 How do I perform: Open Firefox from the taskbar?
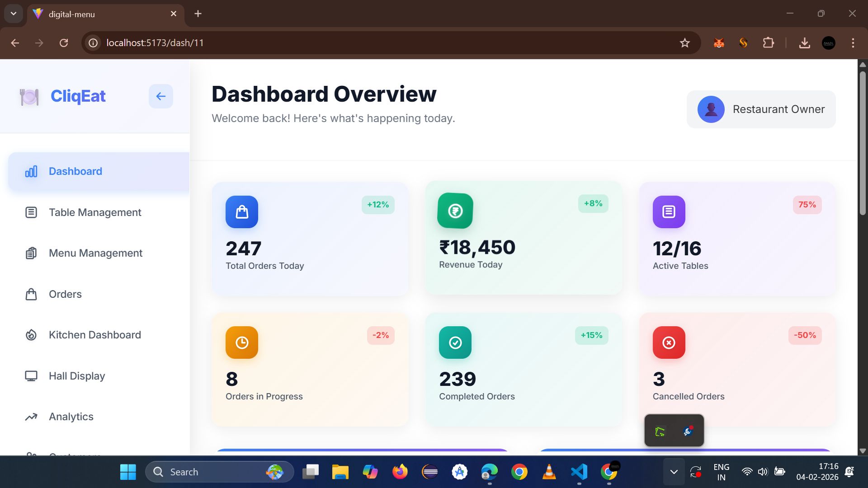pos(400,472)
